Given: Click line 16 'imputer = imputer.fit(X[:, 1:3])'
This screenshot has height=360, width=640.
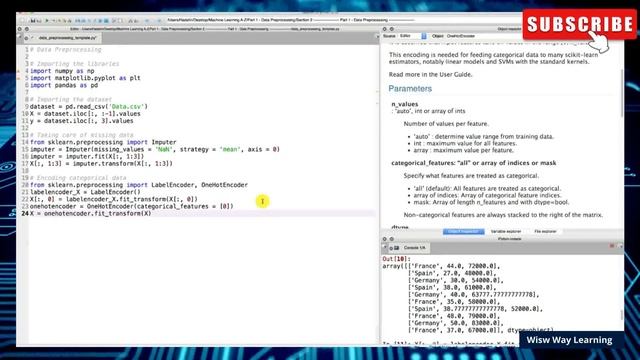Looking at the screenshot, I should (87, 156).
